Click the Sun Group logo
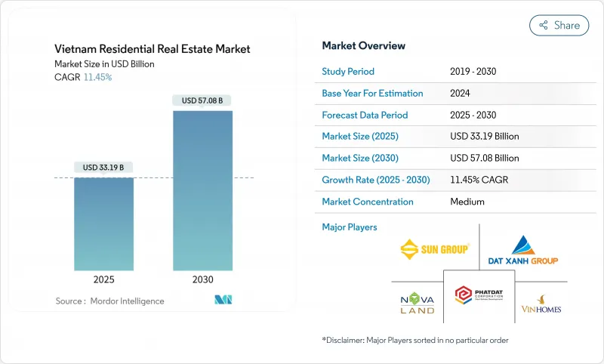The image size is (604, 364). (435, 248)
